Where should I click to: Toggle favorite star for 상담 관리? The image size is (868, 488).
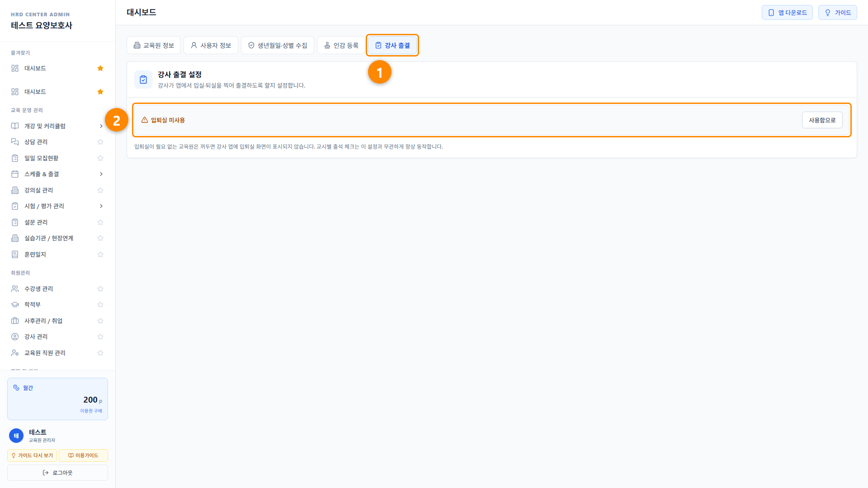click(100, 142)
